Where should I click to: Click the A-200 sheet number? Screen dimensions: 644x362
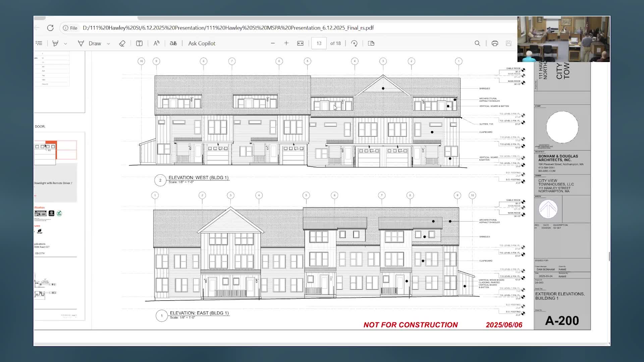tap(562, 321)
